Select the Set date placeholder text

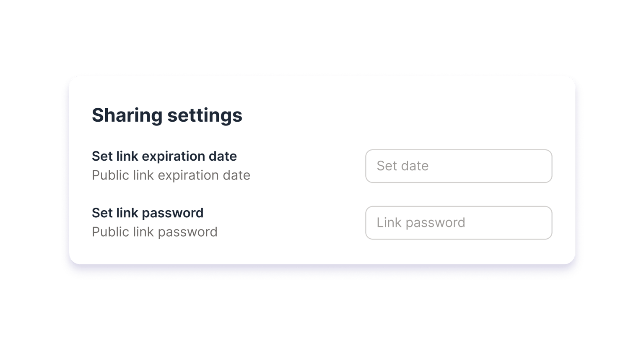402,166
